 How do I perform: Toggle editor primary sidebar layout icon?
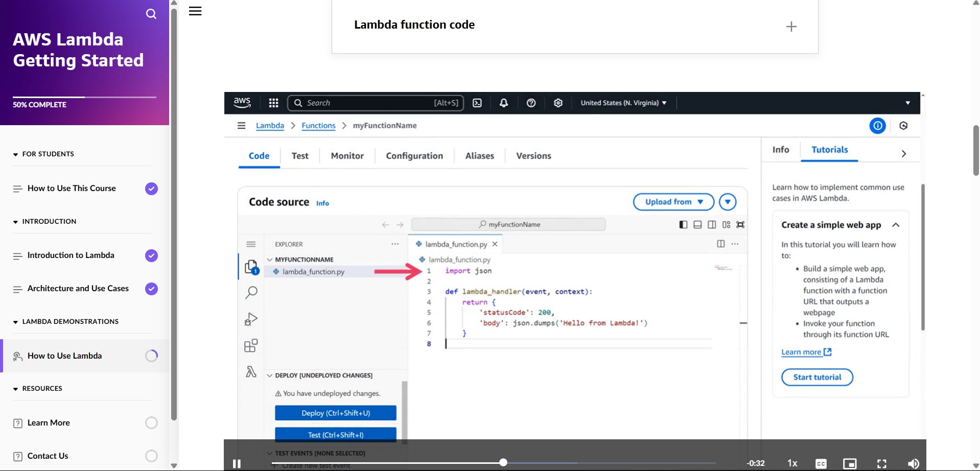(683, 225)
